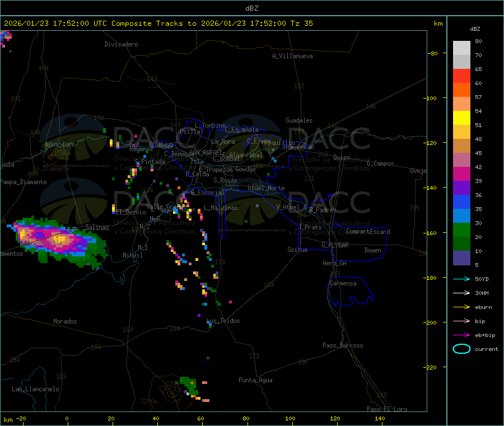504x426 pixels.
Task: Click the 'Nihuil' map label
Action: pos(133,255)
